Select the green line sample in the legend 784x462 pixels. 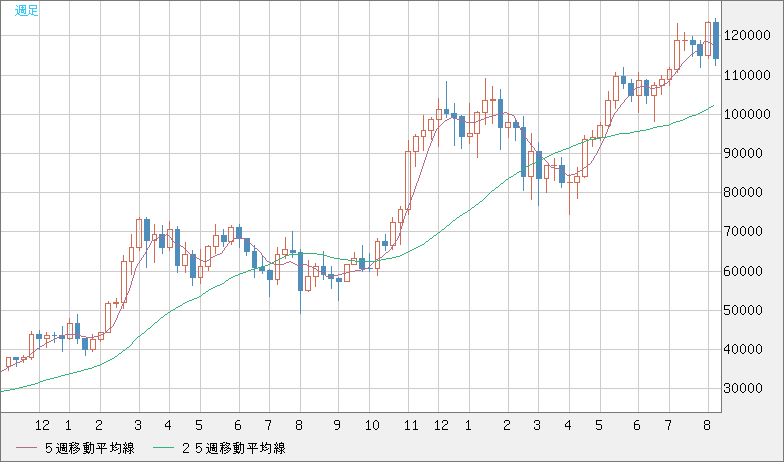pos(163,448)
